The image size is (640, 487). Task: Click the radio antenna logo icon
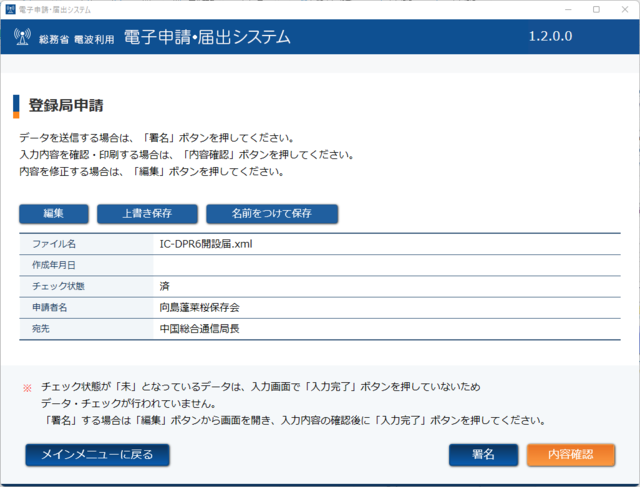click(x=22, y=37)
